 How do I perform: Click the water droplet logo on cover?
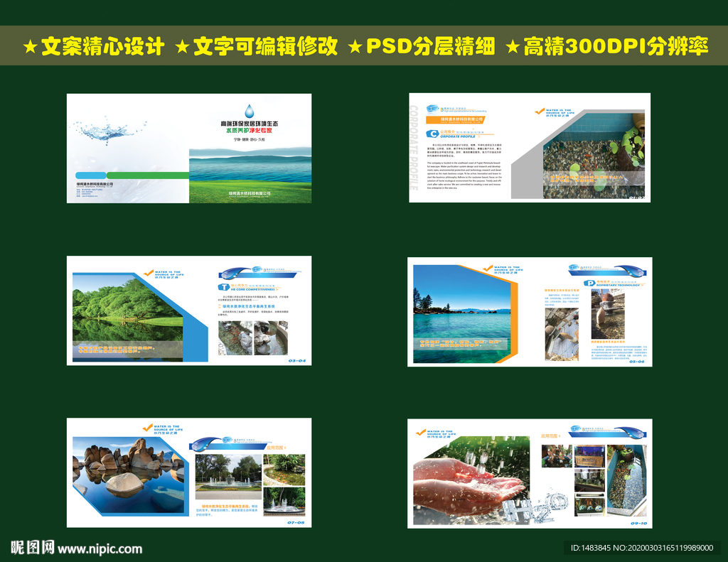click(250, 112)
